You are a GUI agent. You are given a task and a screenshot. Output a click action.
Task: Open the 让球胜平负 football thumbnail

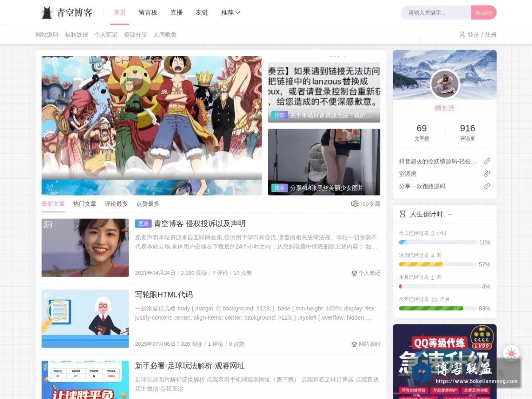pos(85,380)
